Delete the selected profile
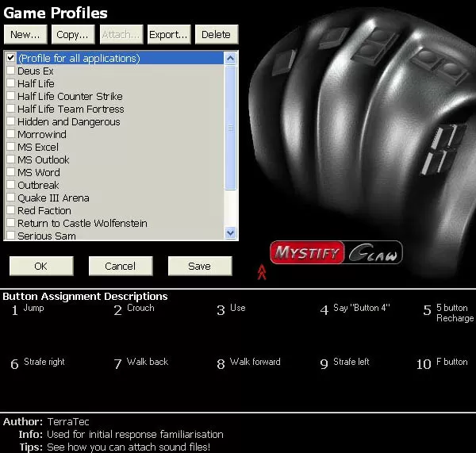Viewport: 476px width, 453px height. pos(217,35)
